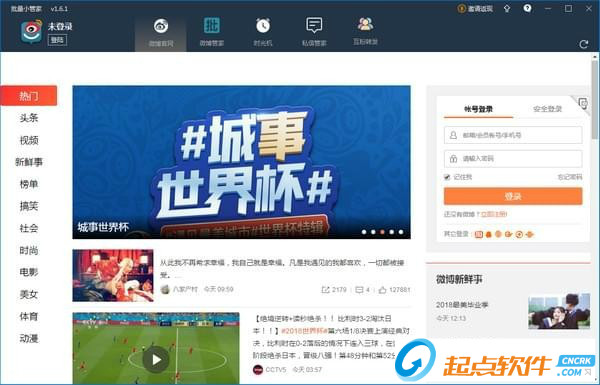Click the 立即注册 register link

coord(494,214)
